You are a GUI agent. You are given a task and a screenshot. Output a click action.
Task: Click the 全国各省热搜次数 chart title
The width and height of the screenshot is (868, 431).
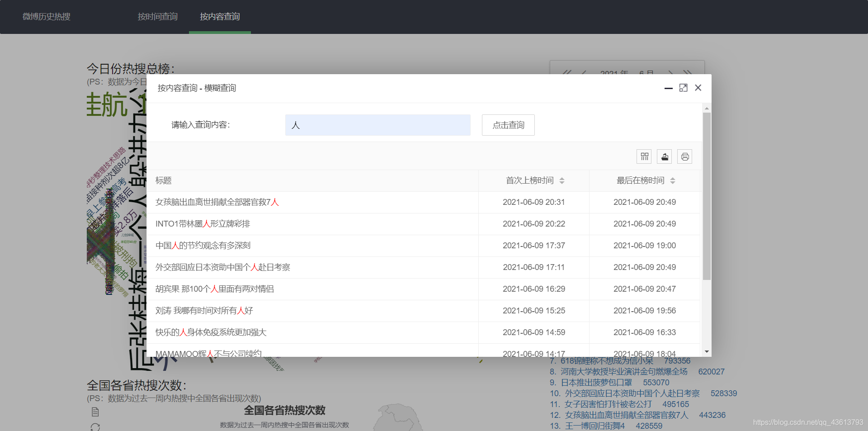[x=285, y=410]
